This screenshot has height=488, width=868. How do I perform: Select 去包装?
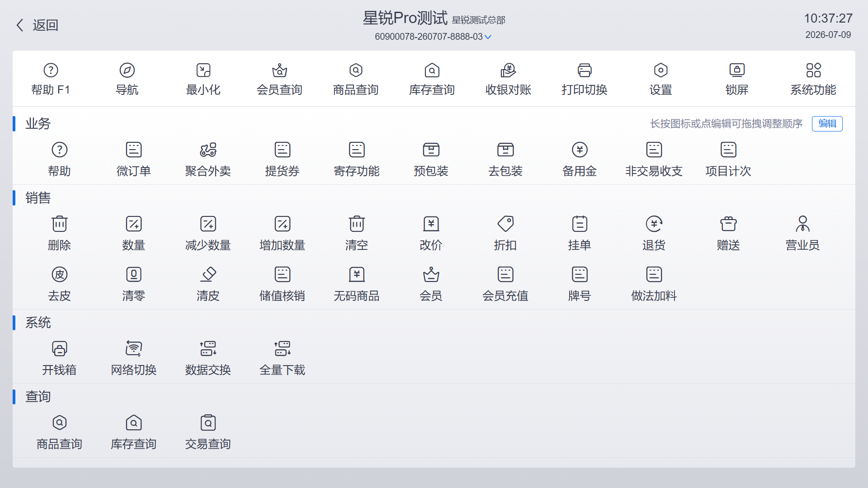pos(505,160)
